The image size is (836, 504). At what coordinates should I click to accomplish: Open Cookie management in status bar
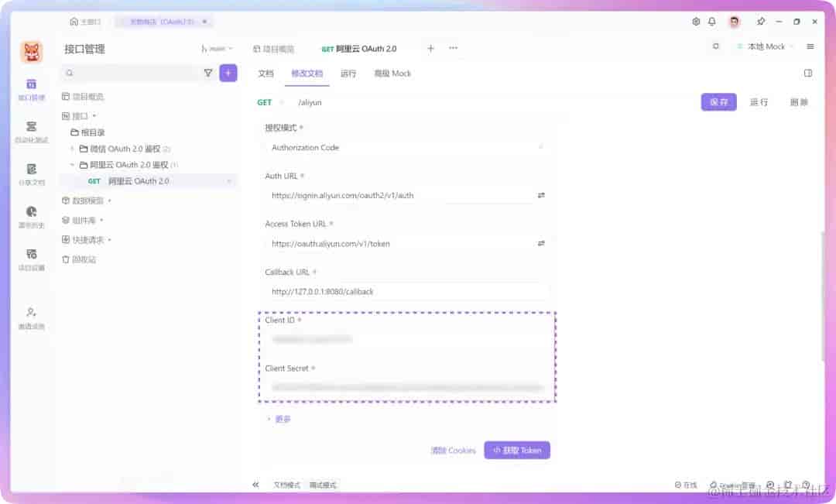coord(732,485)
